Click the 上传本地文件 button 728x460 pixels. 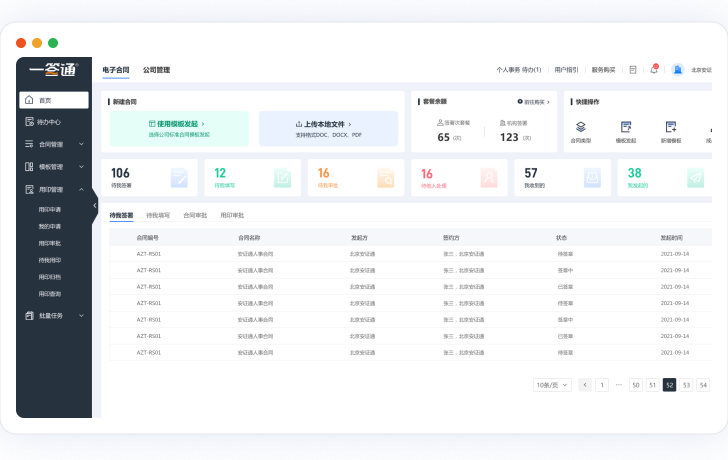328,124
